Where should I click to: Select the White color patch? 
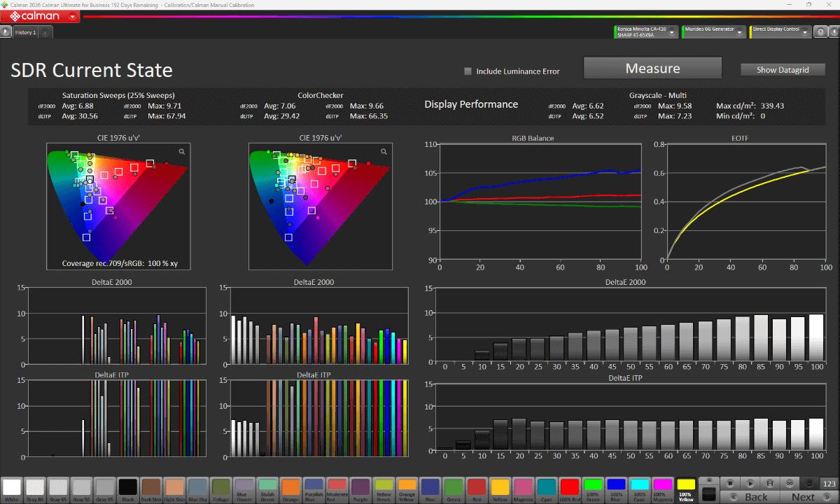click(x=12, y=489)
